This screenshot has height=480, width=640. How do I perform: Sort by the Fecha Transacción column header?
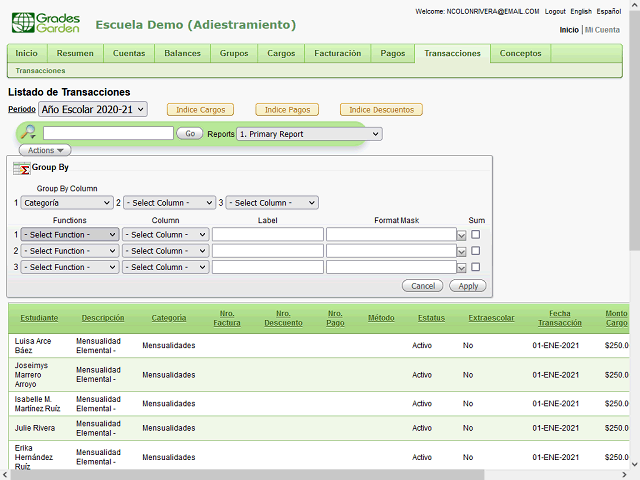point(560,318)
